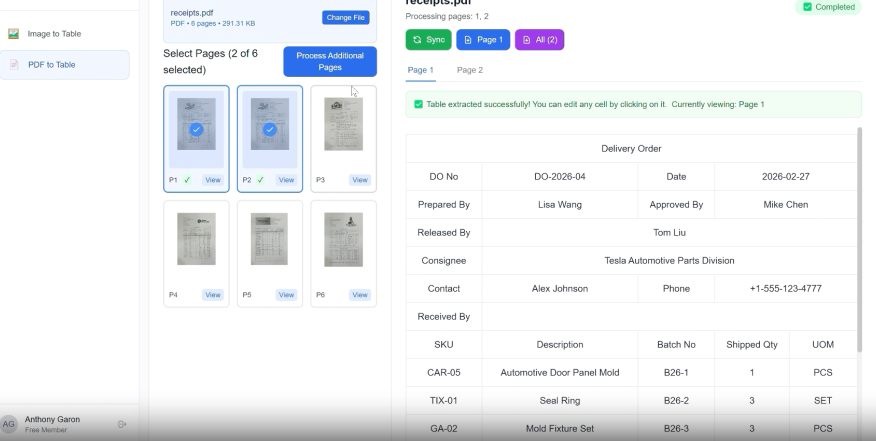Edit the Seal Ring description cell

559,400
